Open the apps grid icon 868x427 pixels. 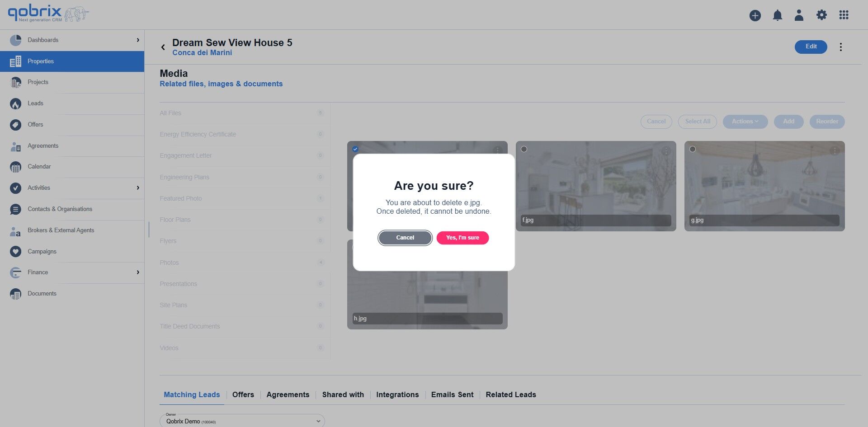[844, 15]
